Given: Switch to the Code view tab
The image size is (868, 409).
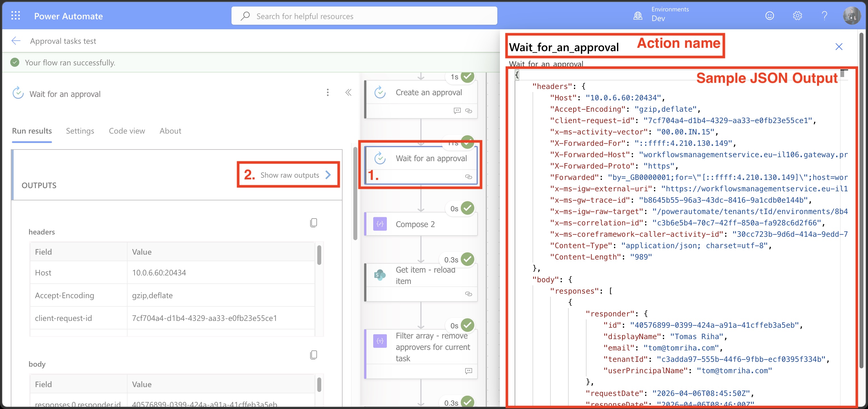Looking at the screenshot, I should 127,131.
